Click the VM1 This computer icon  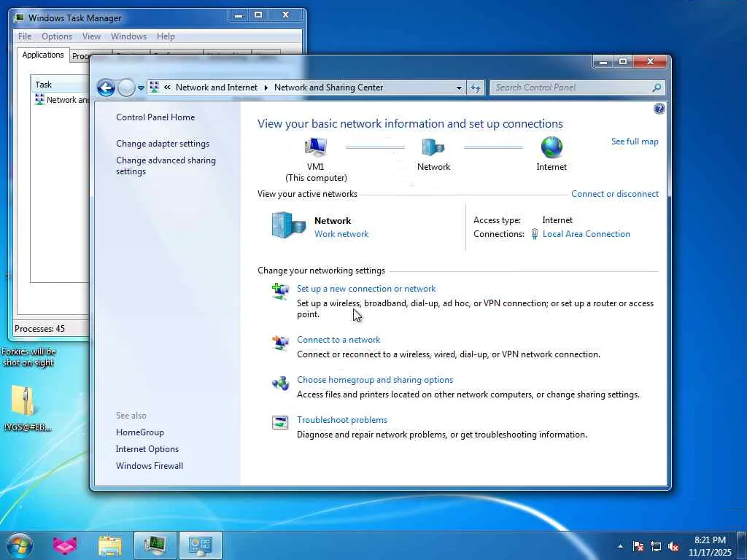click(315, 147)
